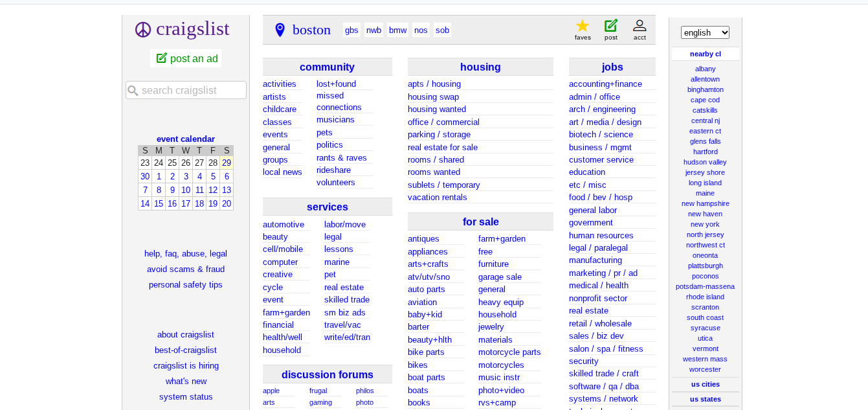Image resolution: width=868 pixels, height=410 pixels.
Task: Select the bmw subarea tab
Action: 397,30
